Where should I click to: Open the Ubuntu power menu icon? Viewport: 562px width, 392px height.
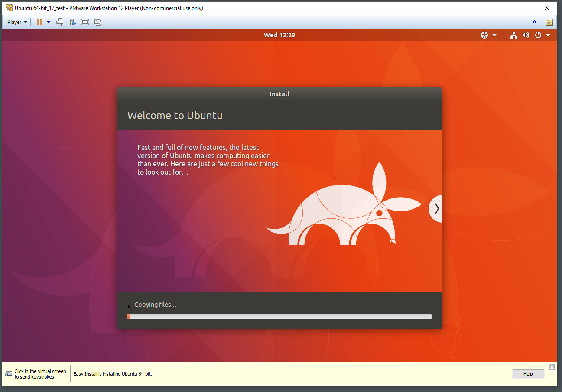538,35
